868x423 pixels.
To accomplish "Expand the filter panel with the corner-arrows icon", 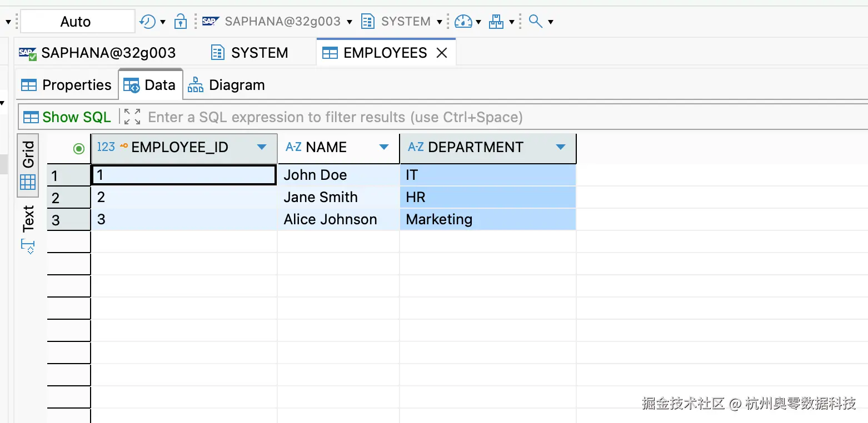I will [x=132, y=117].
